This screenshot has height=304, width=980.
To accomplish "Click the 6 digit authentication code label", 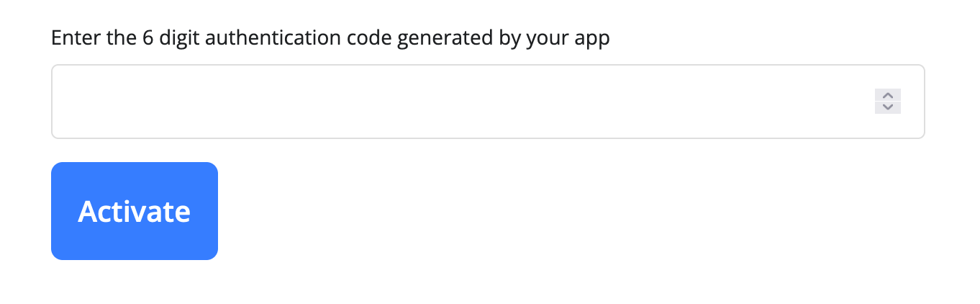I will (330, 37).
